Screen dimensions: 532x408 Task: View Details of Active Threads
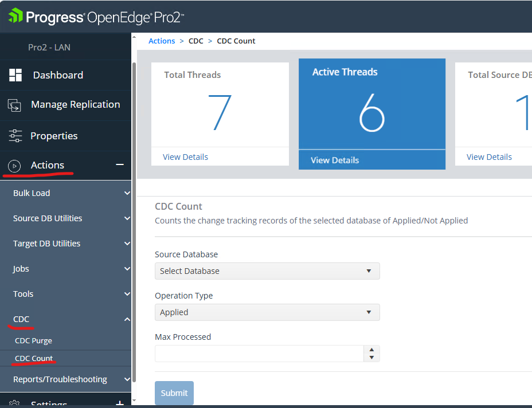[x=335, y=160]
